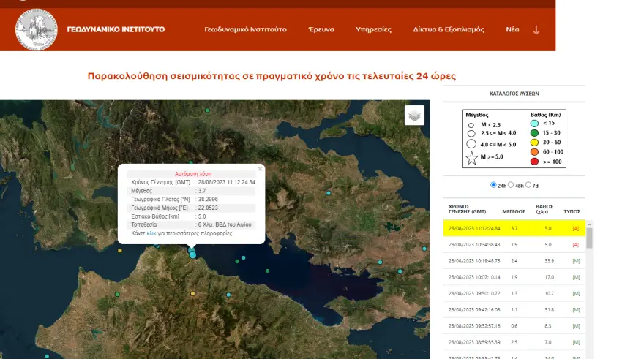Click the green [M] tag in 10:19:48.75 row
Viewport: 644px width, 359px height.
click(576, 260)
